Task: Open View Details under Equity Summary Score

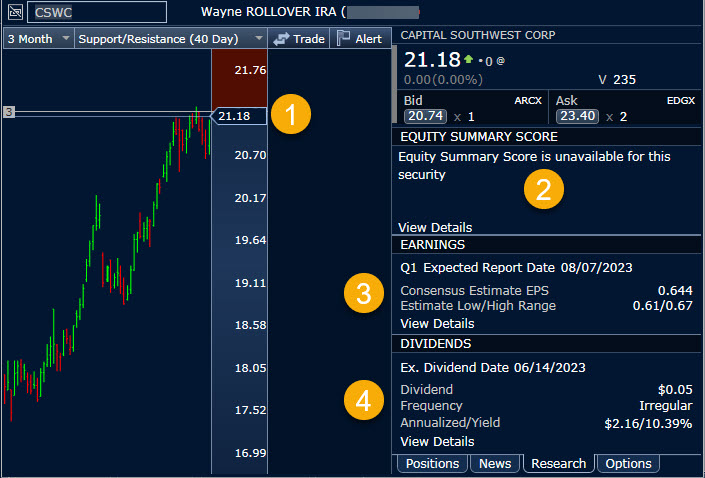Action: [435, 227]
